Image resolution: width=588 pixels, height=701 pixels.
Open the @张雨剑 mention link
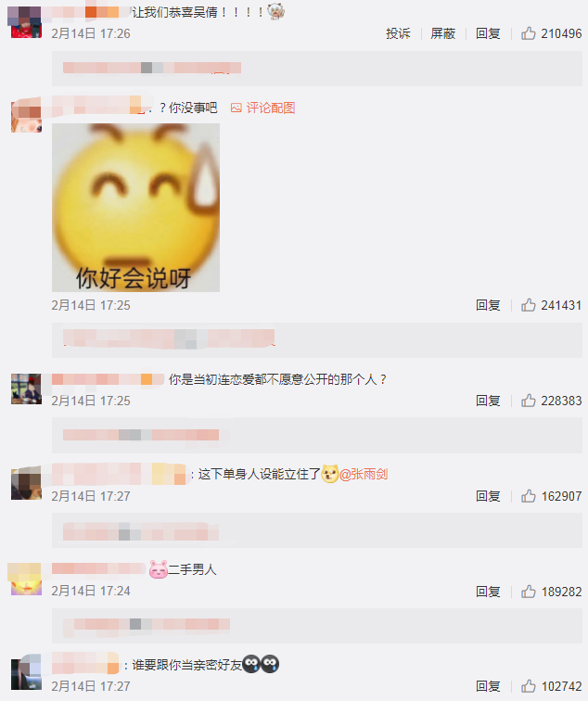pos(364,474)
